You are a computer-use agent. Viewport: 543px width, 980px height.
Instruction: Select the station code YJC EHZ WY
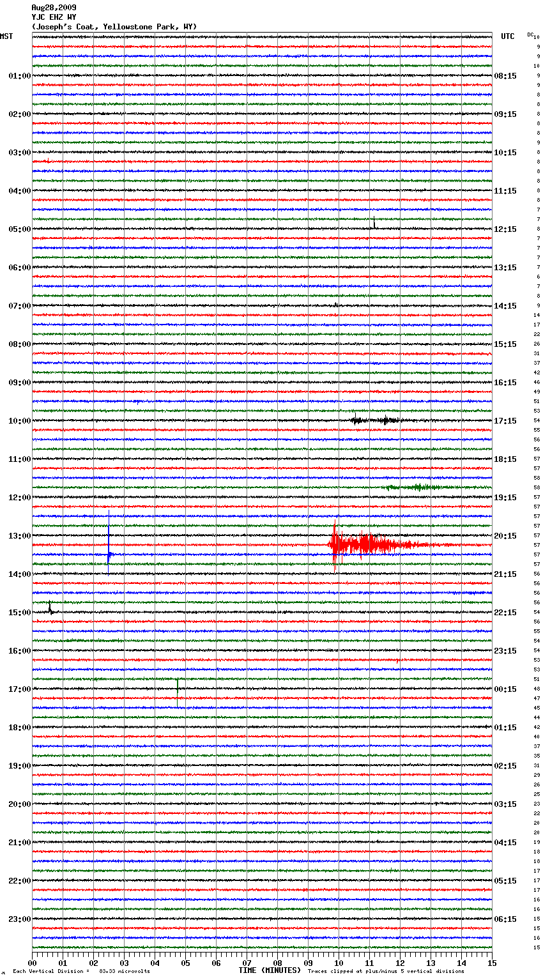54,17
